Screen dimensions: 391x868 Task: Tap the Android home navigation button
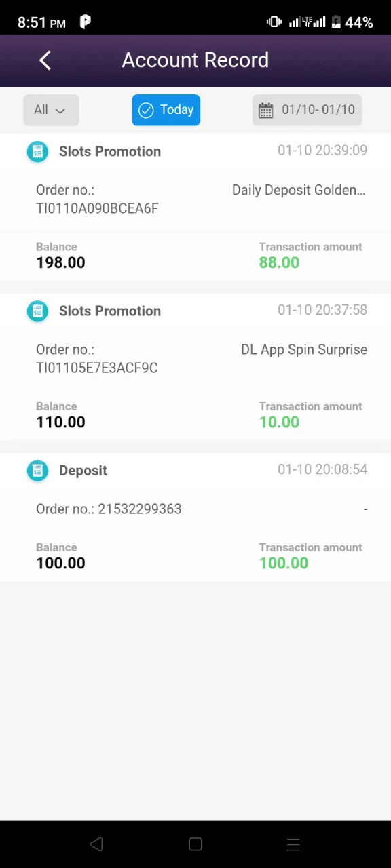click(195, 844)
